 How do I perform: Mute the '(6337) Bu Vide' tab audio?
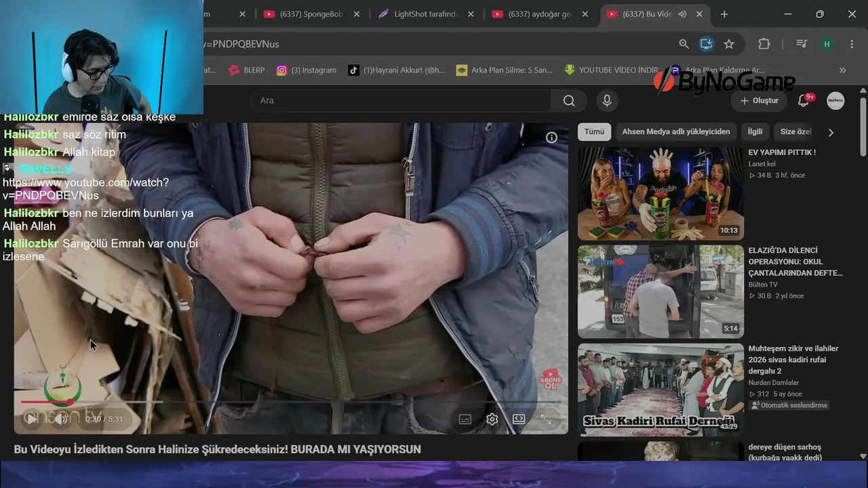pos(682,14)
